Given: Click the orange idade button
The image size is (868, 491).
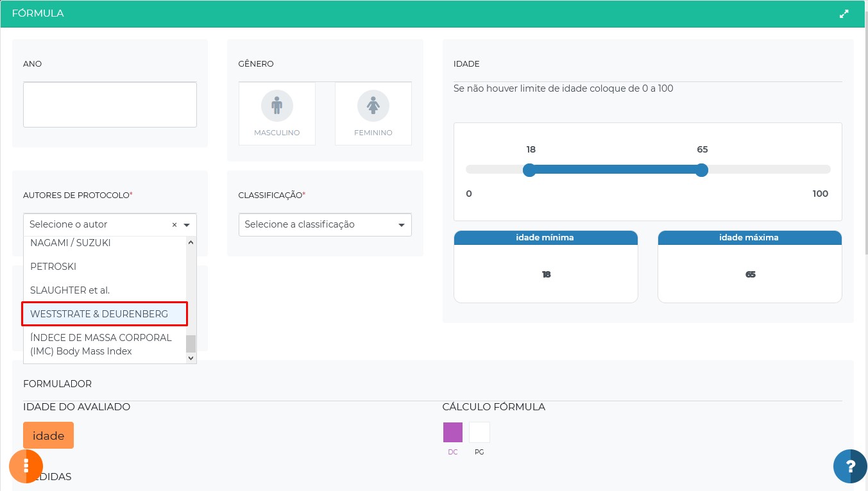Looking at the screenshot, I should 48,436.
